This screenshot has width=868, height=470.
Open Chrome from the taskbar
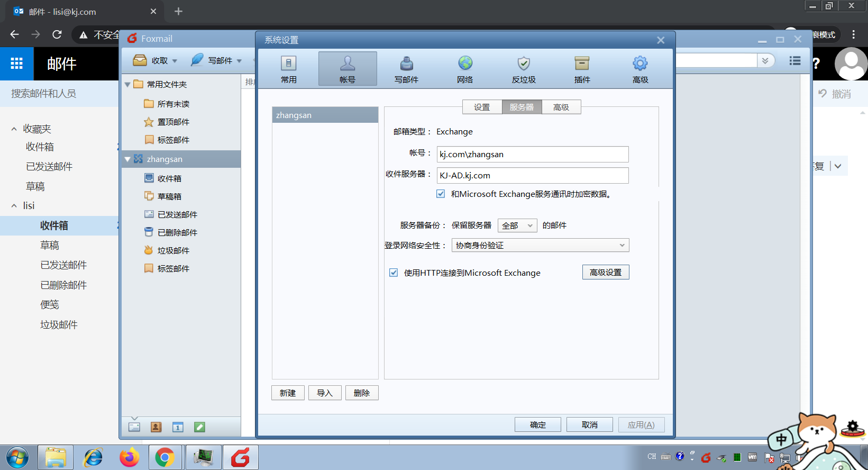click(165, 457)
